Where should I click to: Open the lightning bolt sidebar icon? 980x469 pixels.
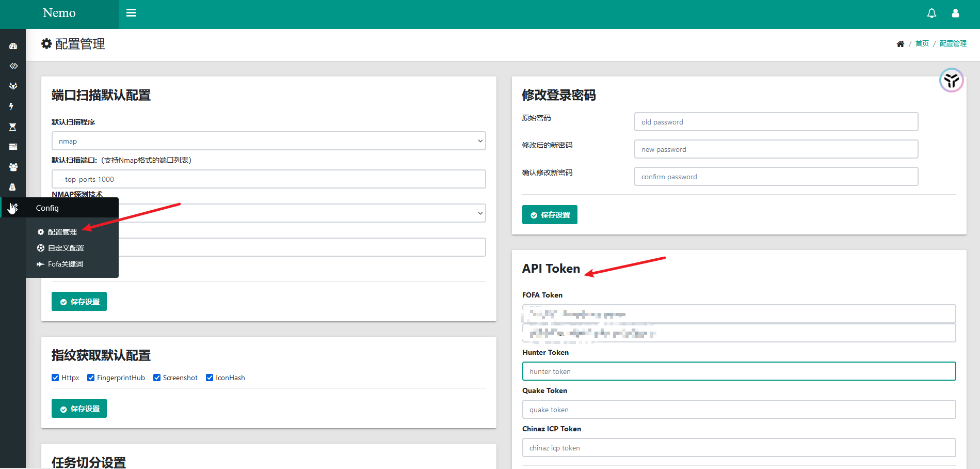[x=11, y=106]
